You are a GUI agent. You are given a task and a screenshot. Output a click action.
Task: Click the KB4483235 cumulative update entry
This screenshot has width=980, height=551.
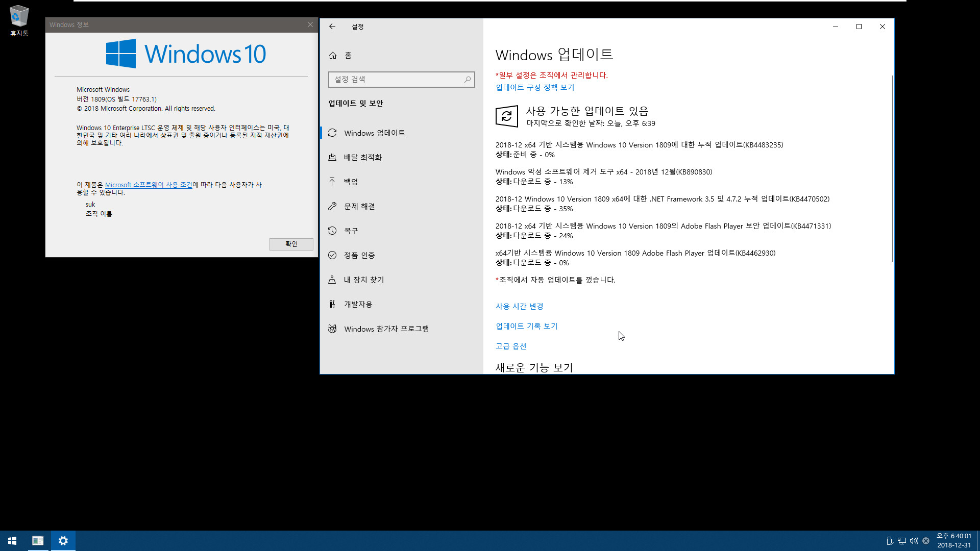point(639,149)
